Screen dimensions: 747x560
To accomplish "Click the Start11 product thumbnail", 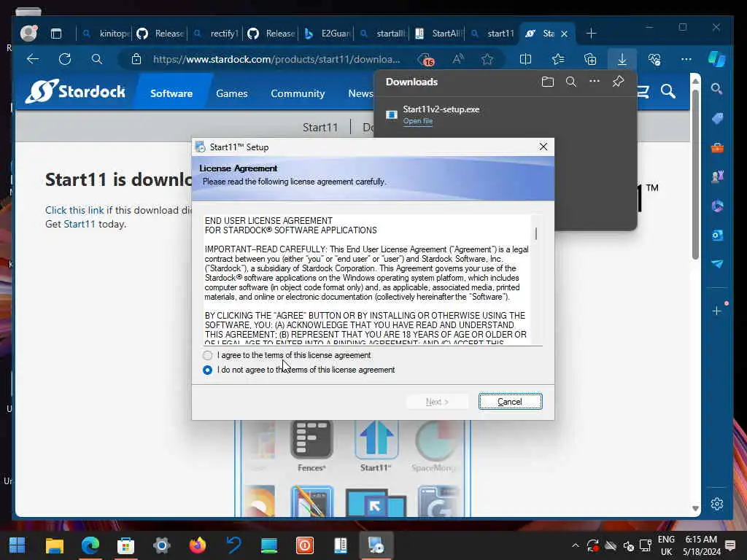I will click(x=376, y=446).
